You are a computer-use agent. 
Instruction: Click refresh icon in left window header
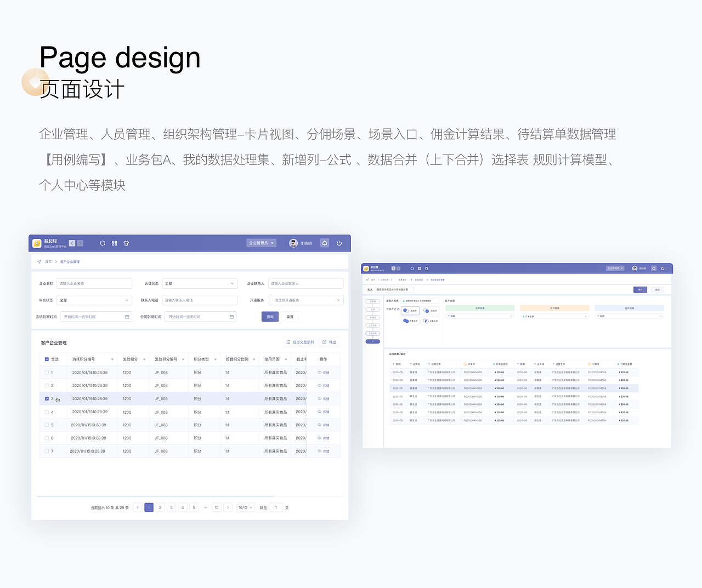click(103, 243)
